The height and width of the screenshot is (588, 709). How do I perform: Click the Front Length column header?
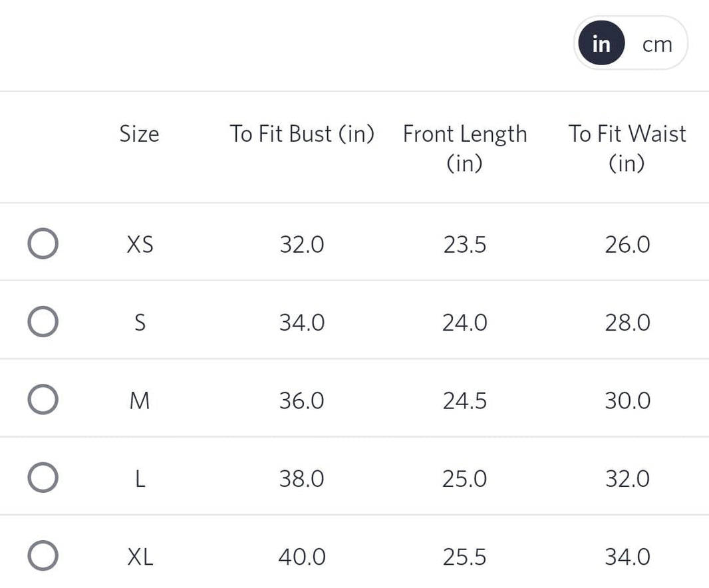coord(464,148)
